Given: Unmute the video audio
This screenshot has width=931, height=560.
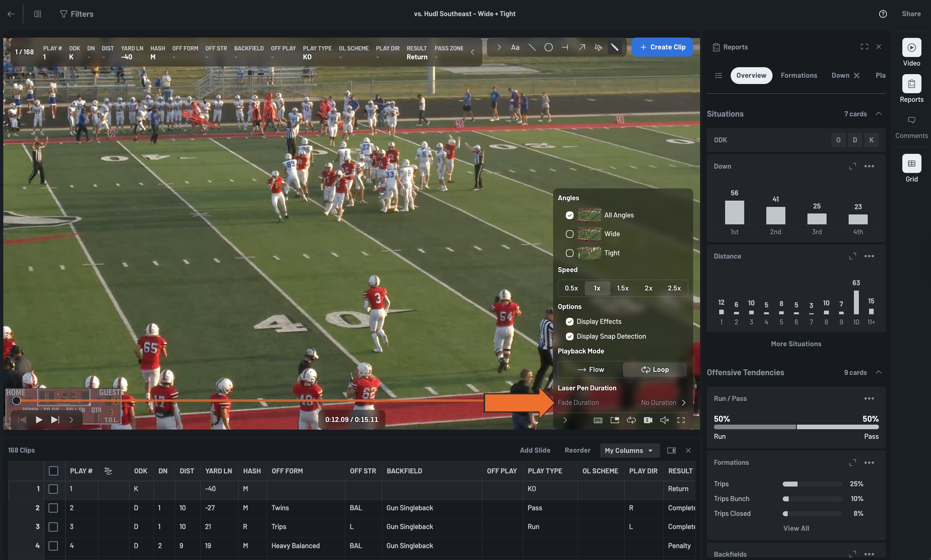Looking at the screenshot, I should point(664,420).
